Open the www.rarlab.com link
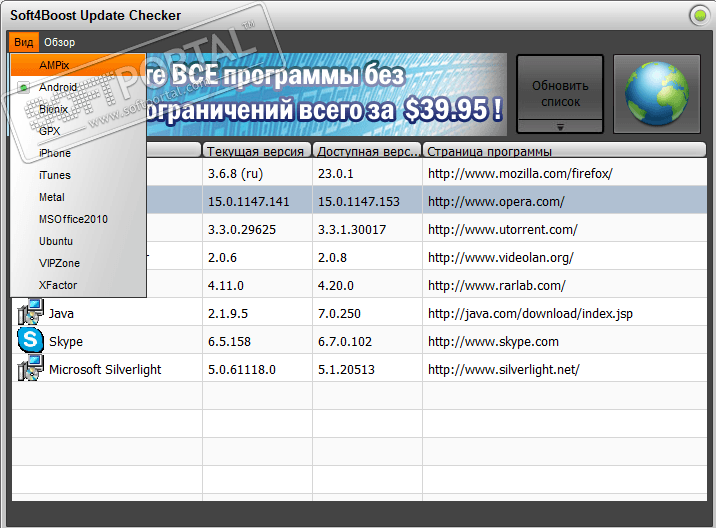The image size is (716, 528). coord(496,285)
